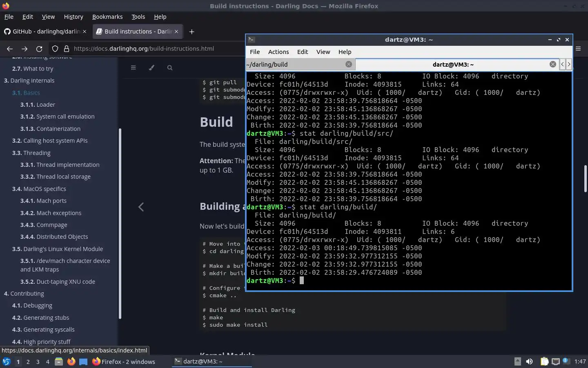588x368 pixels.
Task: Open volume control tray icon
Action: 529,361
